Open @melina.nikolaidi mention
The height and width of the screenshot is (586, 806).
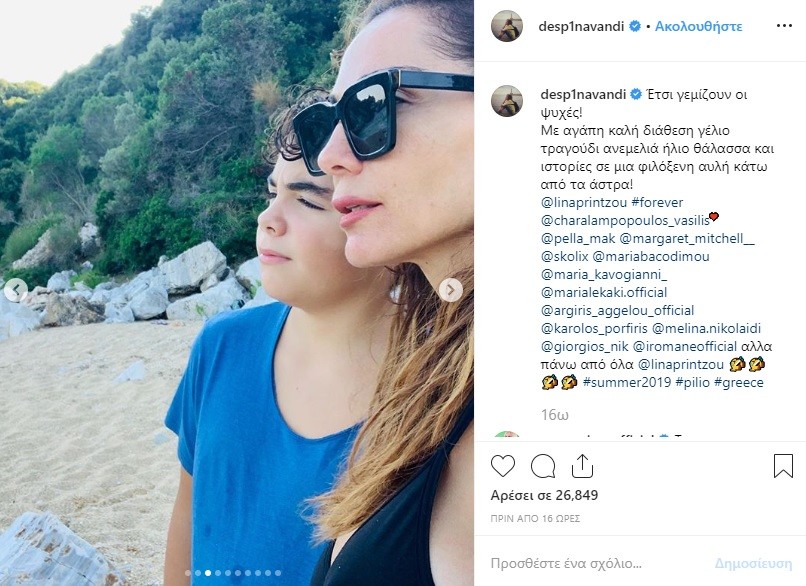[711, 328]
